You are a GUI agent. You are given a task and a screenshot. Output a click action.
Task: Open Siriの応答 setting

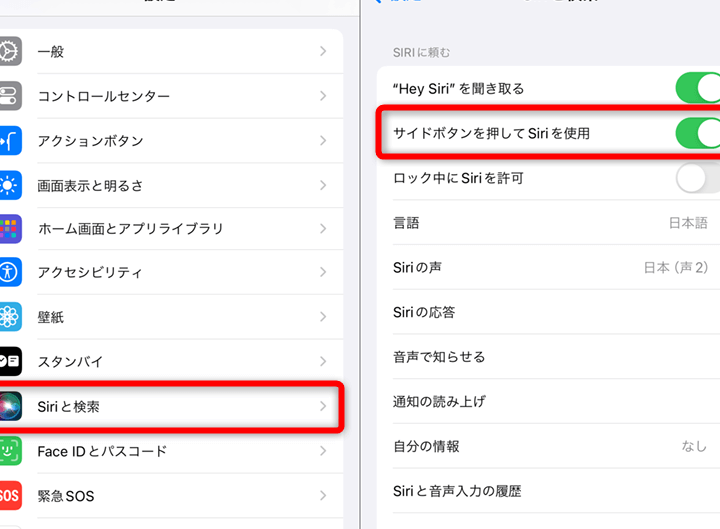[548, 312]
